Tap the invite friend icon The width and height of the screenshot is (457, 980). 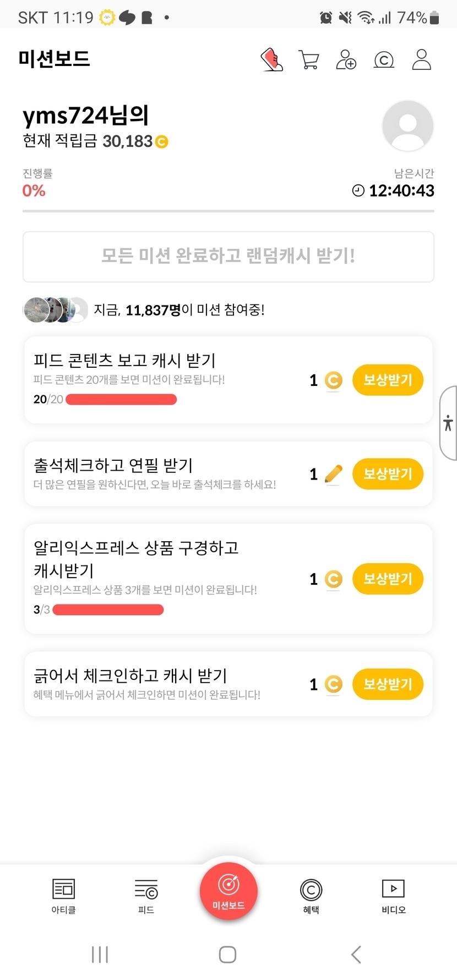(346, 59)
